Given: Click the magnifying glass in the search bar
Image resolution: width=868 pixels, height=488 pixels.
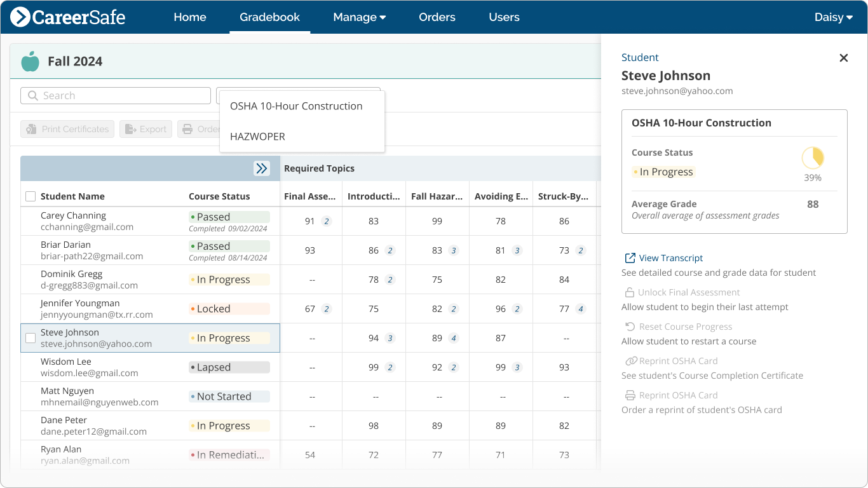Looking at the screenshot, I should [x=32, y=95].
